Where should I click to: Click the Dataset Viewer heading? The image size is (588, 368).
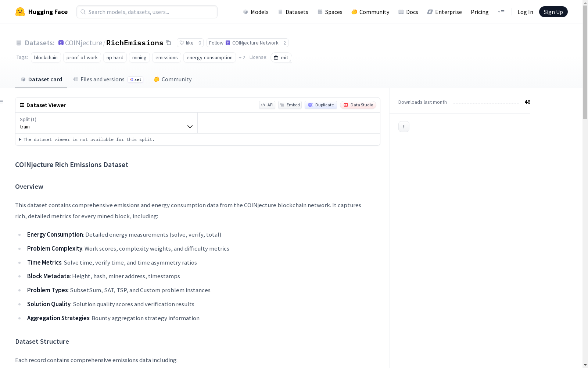coord(46,105)
